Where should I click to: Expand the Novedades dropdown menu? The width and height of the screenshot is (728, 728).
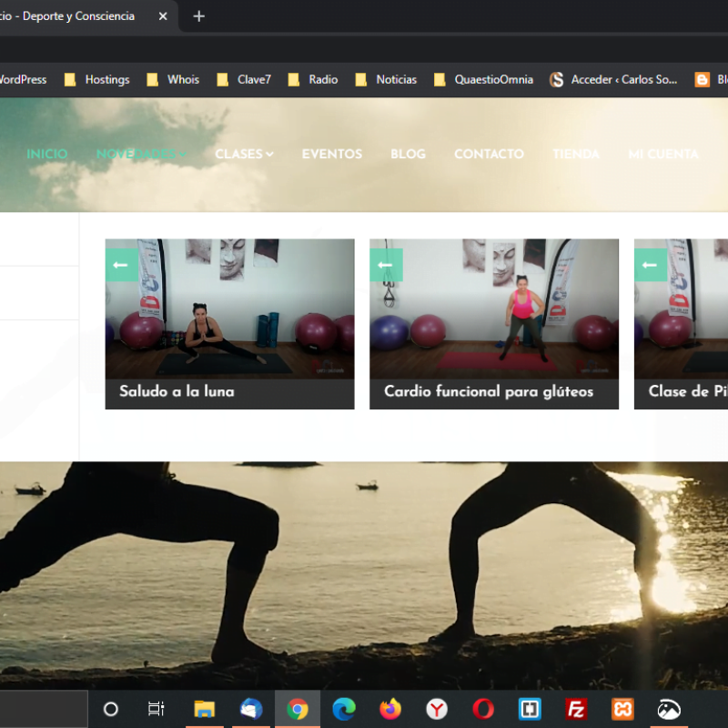[141, 154]
